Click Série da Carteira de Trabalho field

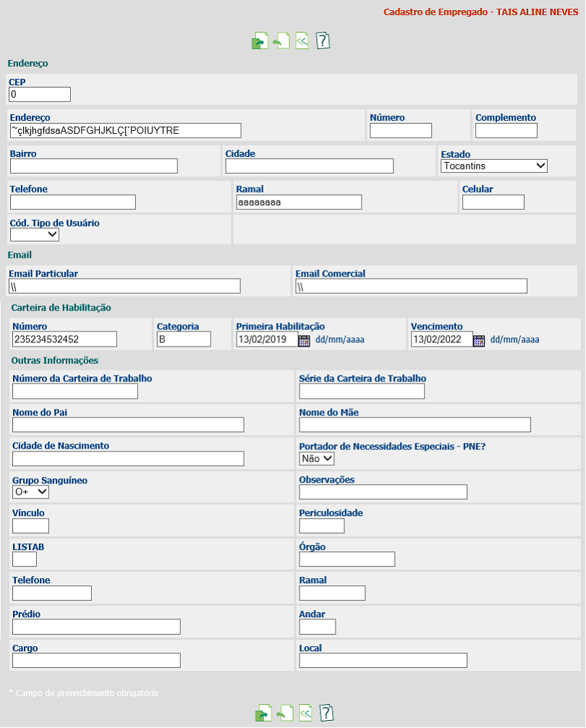click(x=362, y=391)
